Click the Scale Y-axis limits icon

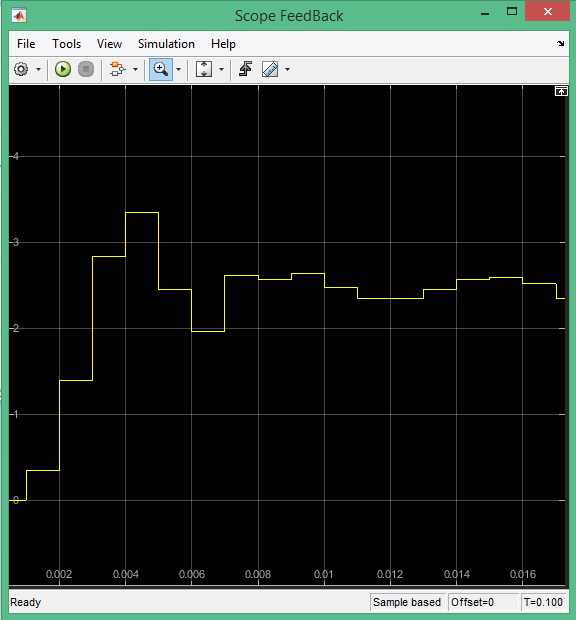pyautogui.click(x=204, y=69)
